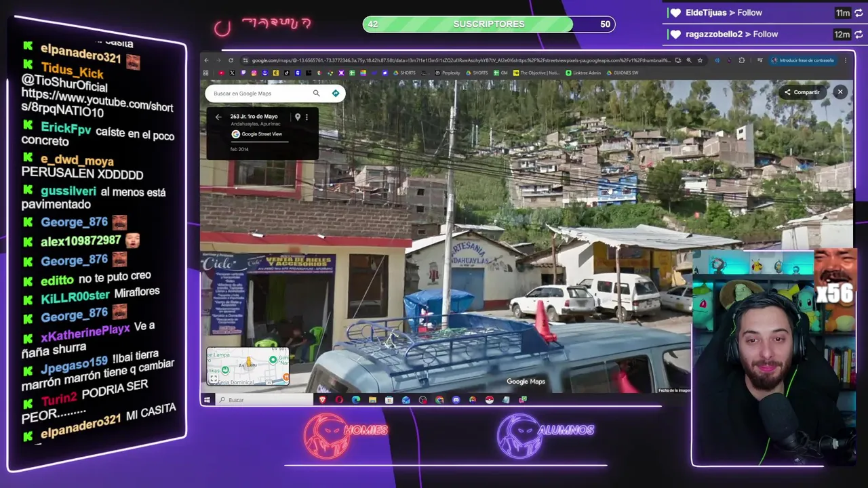868x488 pixels.
Task: Open Discord from the taskbar
Action: (456, 400)
